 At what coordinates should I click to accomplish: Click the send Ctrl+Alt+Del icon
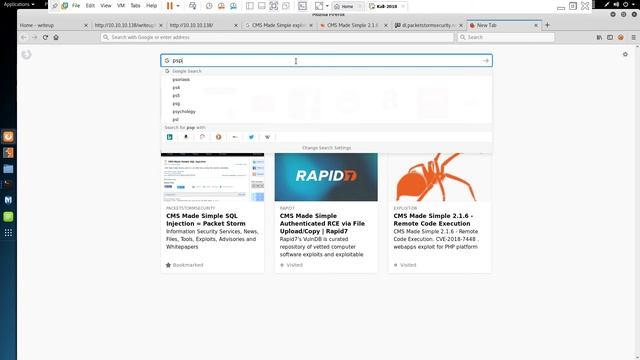[193, 6]
